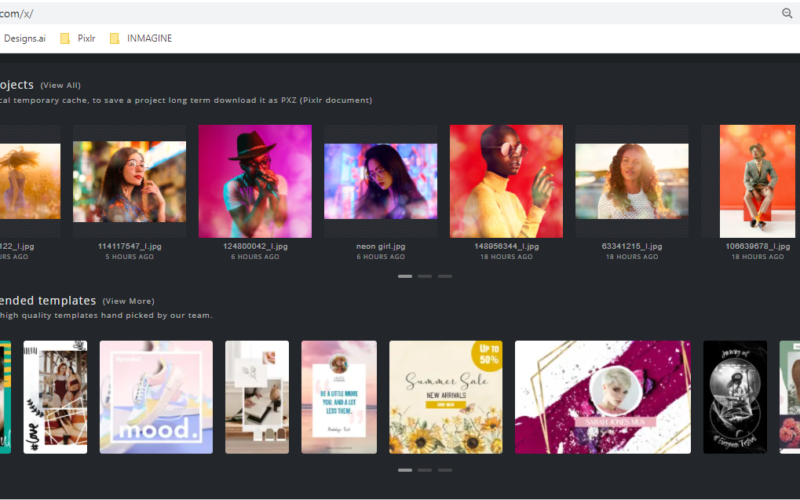Image resolution: width=800 pixels, height=500 pixels.
Task: Go to third page of templates carousel
Action: (445, 470)
